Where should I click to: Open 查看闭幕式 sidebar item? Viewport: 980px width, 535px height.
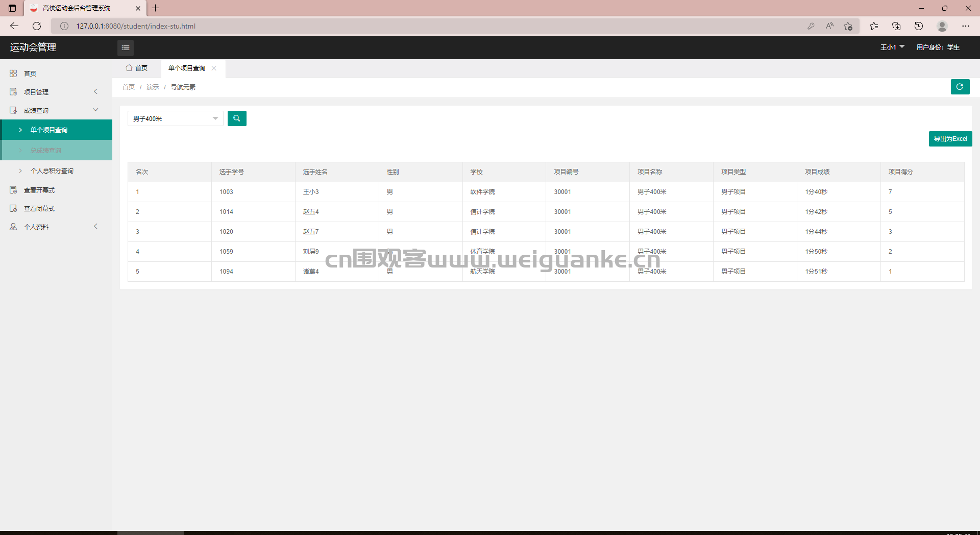pos(56,208)
